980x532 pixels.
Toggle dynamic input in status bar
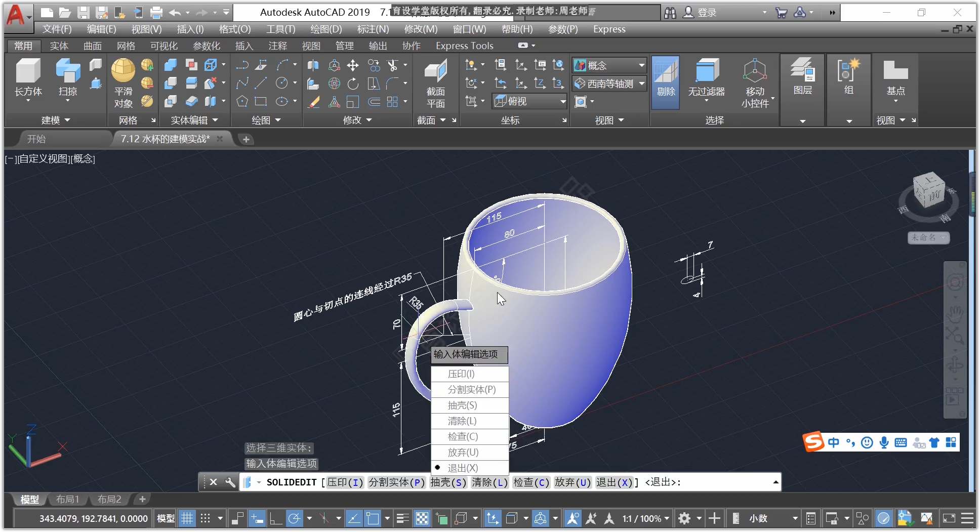(257, 518)
